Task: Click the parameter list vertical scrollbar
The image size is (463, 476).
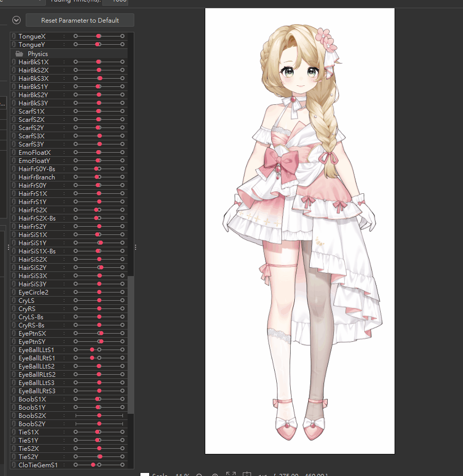Action: pyautogui.click(x=131, y=344)
